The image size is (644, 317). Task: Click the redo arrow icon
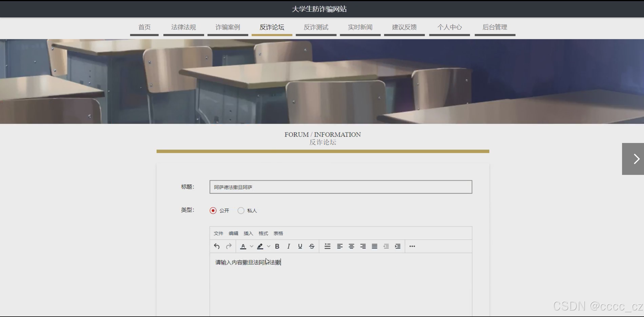click(x=229, y=246)
